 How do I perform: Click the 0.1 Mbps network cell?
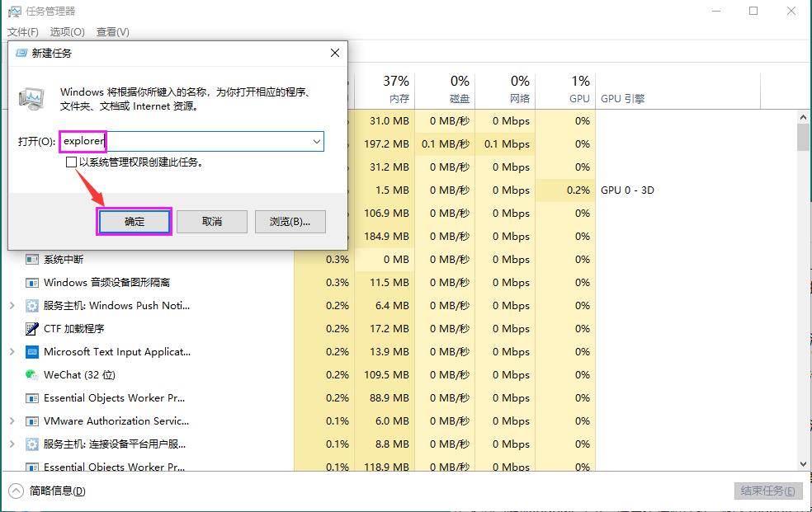507,144
